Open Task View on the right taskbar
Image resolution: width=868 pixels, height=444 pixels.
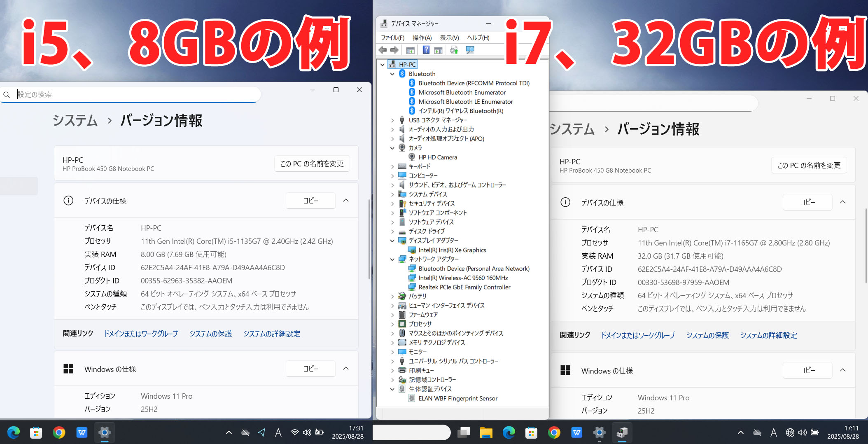click(464, 432)
